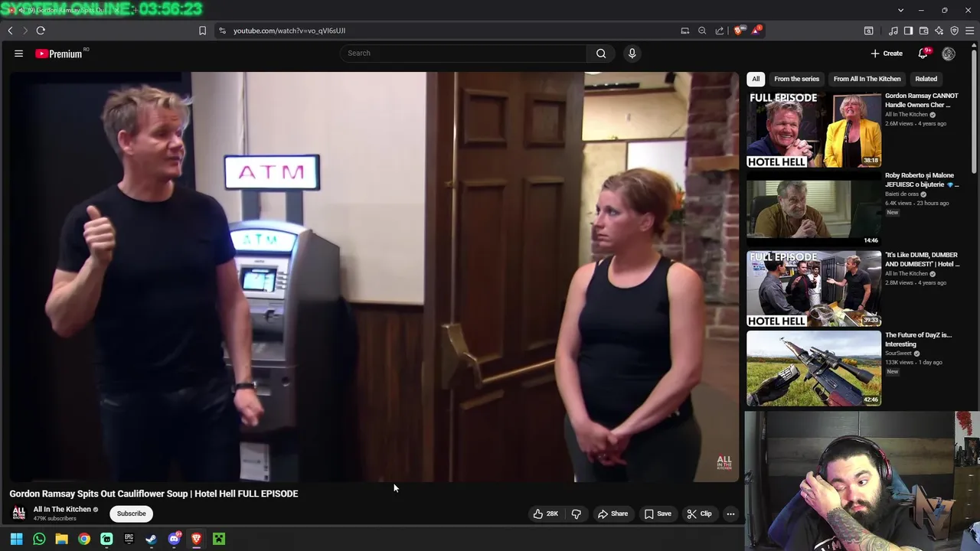The width and height of the screenshot is (980, 551).
Task: Open browser main hamburger menu
Action: pos(969,31)
